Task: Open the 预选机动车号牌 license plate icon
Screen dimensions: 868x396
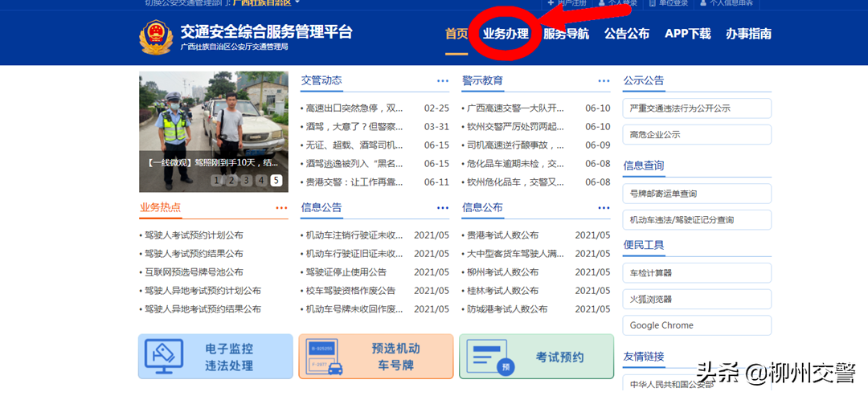Action: tap(325, 356)
